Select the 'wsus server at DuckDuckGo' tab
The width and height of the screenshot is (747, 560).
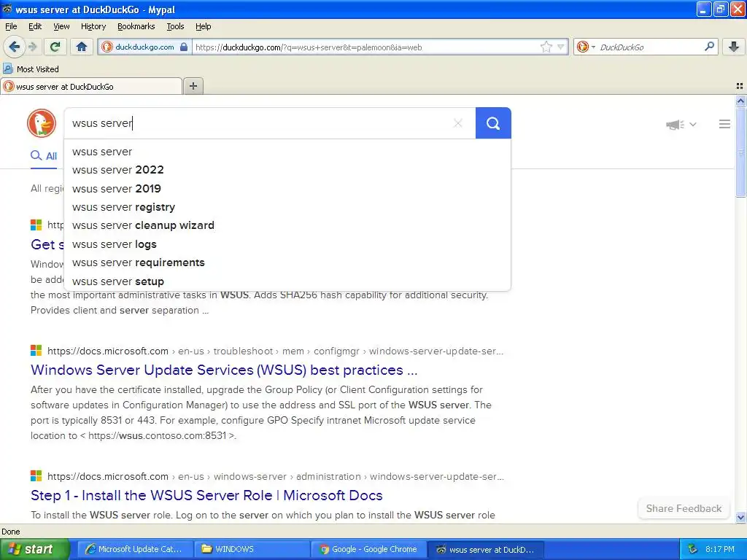[x=91, y=87]
